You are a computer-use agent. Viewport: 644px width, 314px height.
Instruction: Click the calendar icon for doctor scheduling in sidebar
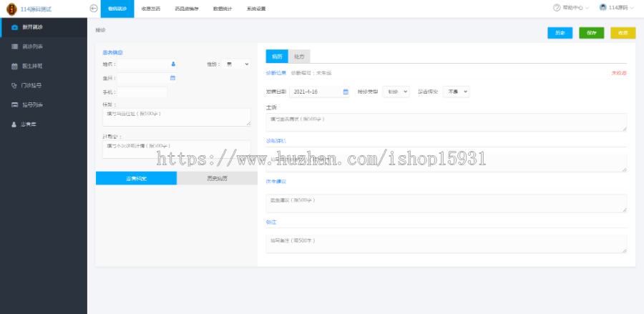pos(14,66)
